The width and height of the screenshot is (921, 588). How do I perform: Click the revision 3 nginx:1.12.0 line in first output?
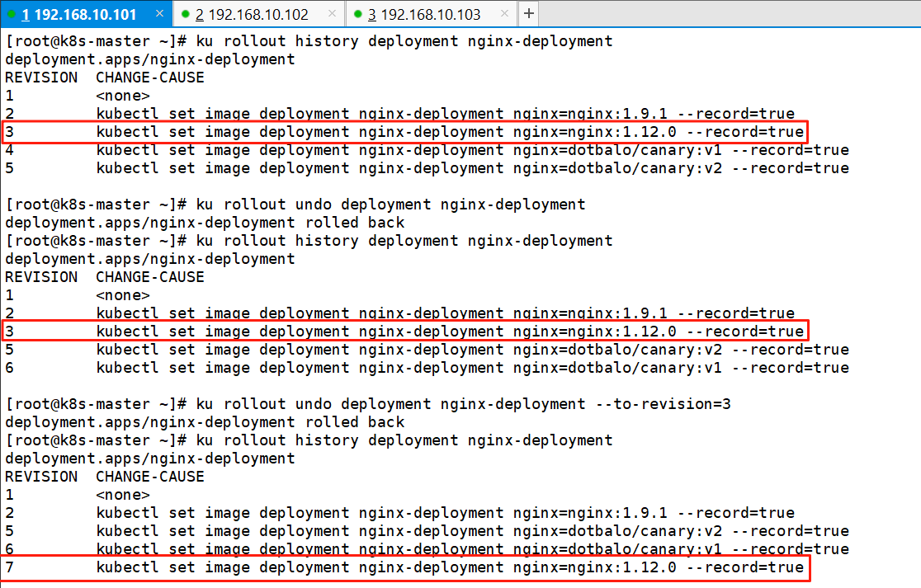coord(404,132)
